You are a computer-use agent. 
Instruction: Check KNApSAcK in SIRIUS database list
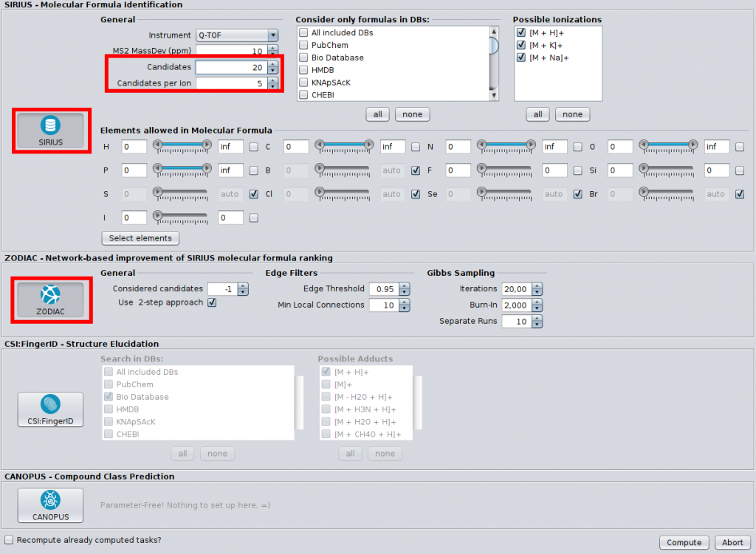click(x=303, y=83)
